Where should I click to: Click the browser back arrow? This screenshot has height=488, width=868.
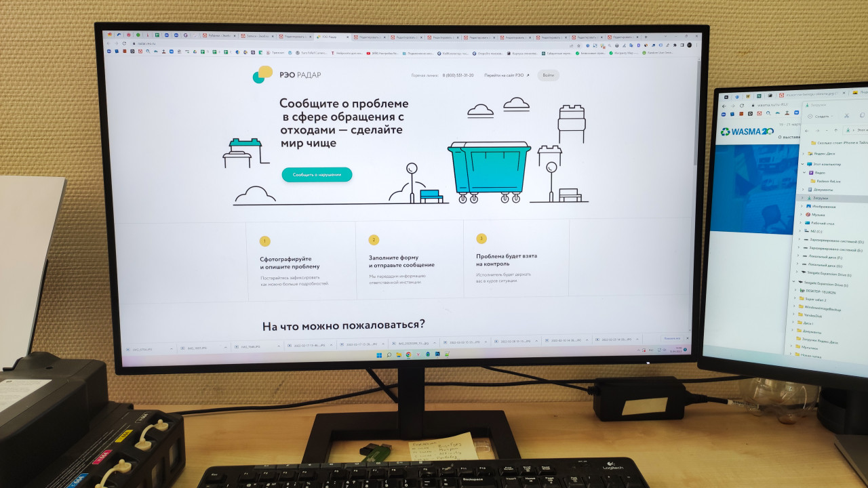coord(108,43)
